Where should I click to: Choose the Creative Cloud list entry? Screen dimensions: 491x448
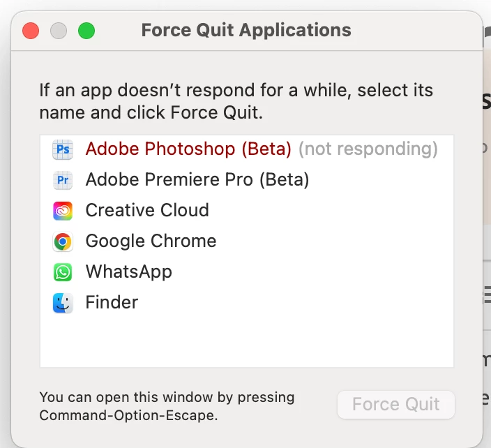pos(147,210)
